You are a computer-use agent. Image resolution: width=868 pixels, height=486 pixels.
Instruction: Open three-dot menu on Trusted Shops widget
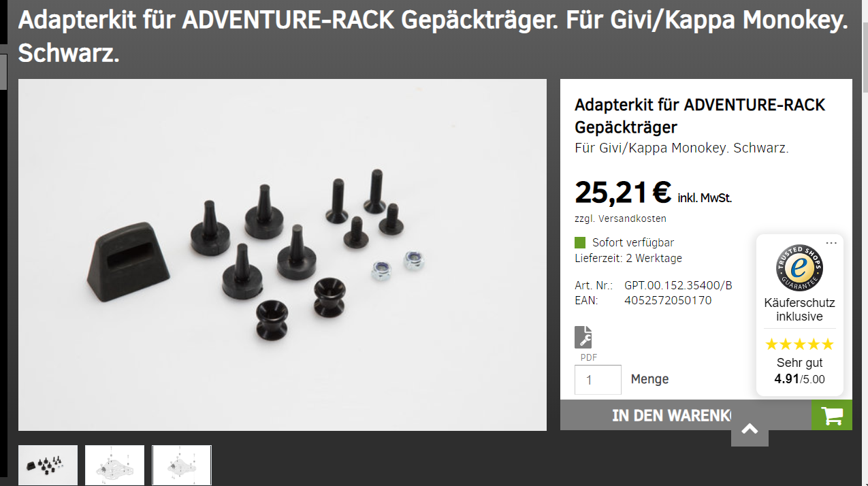[x=831, y=243]
